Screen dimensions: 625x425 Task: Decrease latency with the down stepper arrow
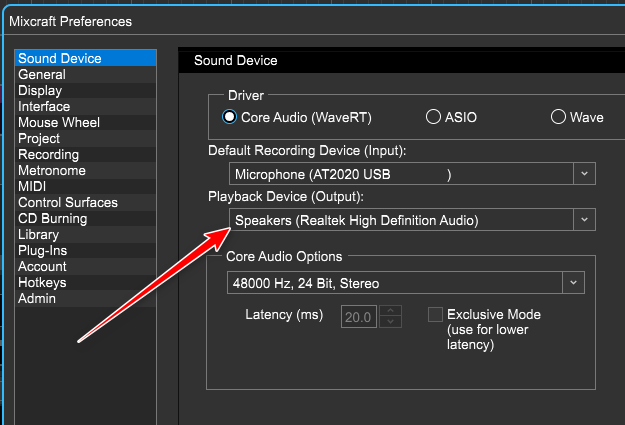391,322
